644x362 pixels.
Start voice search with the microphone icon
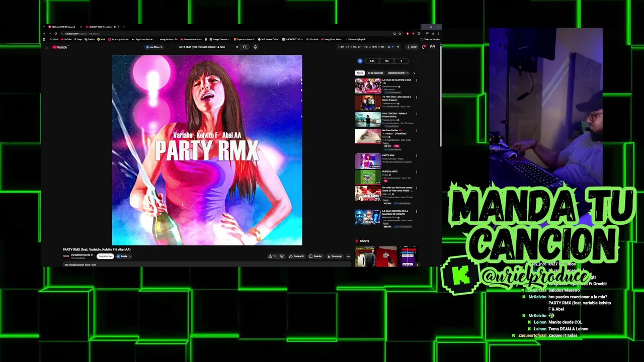pyautogui.click(x=255, y=47)
